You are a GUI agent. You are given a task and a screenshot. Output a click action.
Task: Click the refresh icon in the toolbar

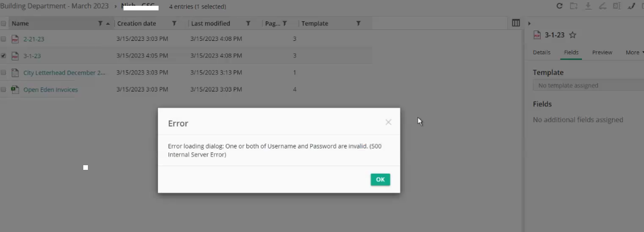tap(560, 6)
